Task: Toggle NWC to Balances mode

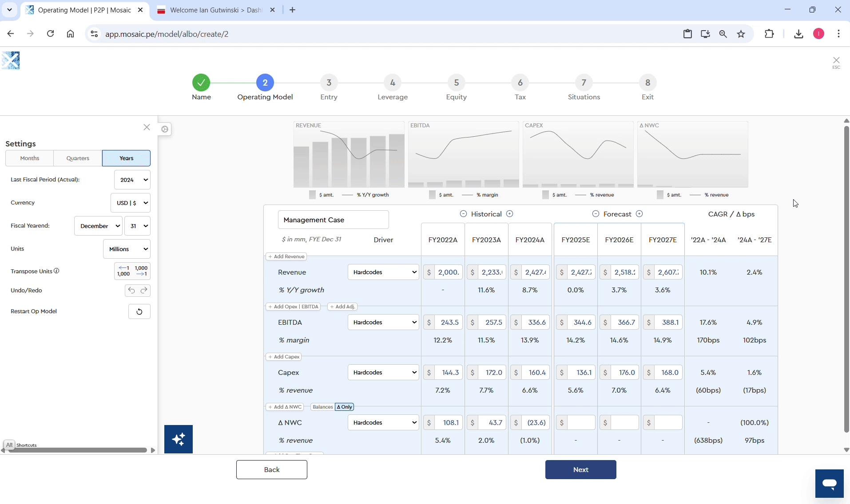Action: tap(322, 407)
